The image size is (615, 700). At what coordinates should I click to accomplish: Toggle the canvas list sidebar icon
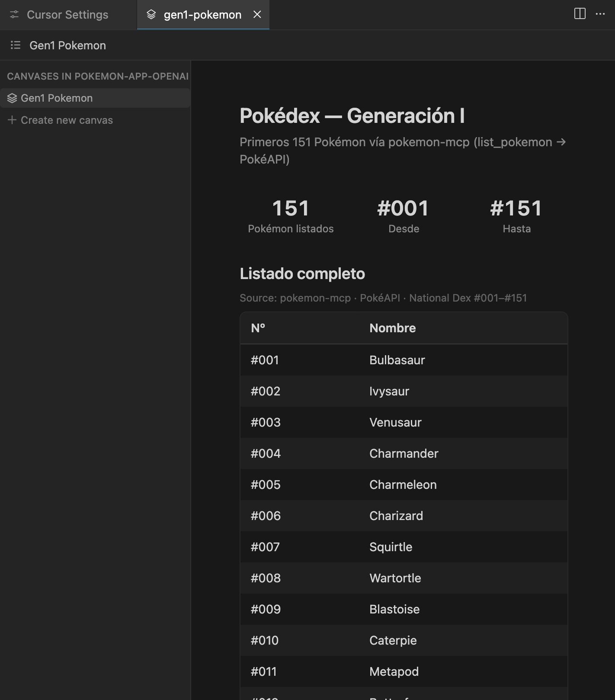[x=16, y=45]
